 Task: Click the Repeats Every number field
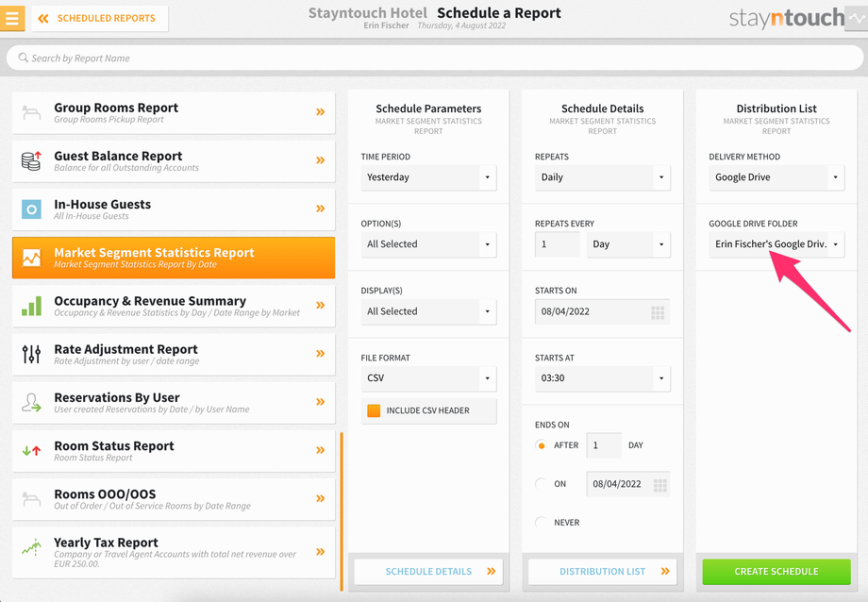[558, 244]
